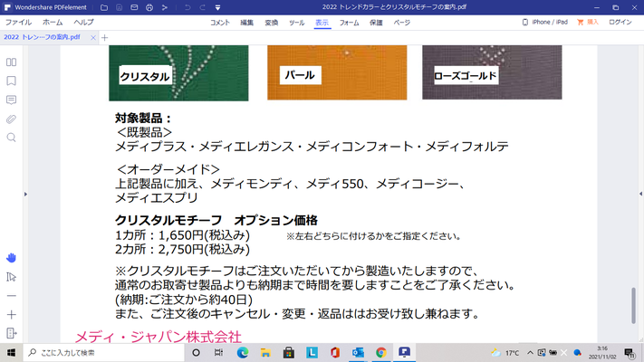Choose the Select text cursor tool
644x362 pixels.
[11, 277]
